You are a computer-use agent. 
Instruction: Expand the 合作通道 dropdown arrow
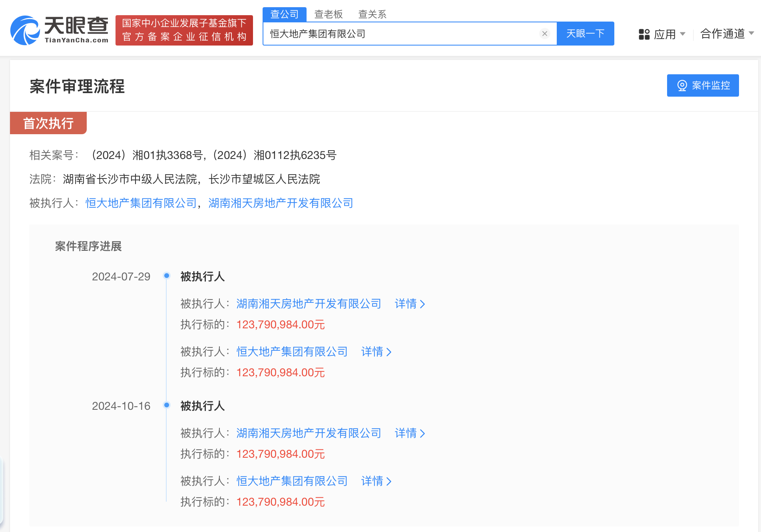coord(751,33)
